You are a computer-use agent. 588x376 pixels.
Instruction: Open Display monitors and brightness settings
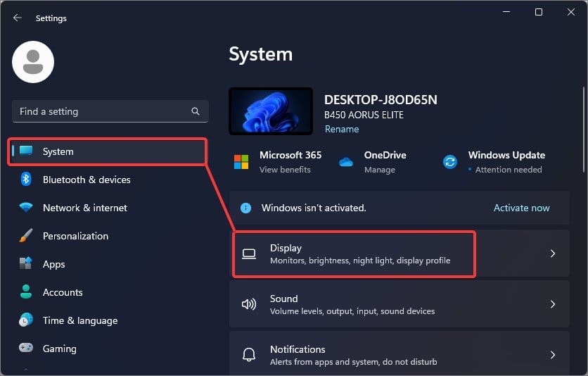click(x=400, y=253)
